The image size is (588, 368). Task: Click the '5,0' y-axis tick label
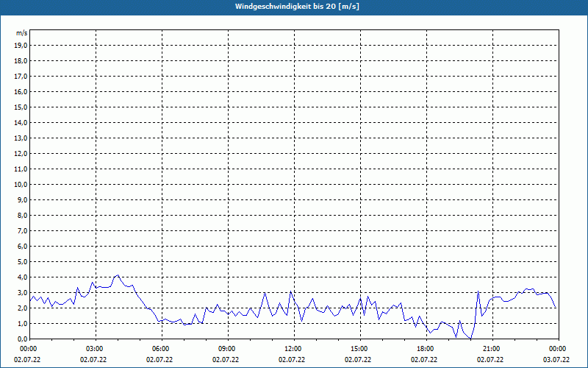[x=22, y=262]
